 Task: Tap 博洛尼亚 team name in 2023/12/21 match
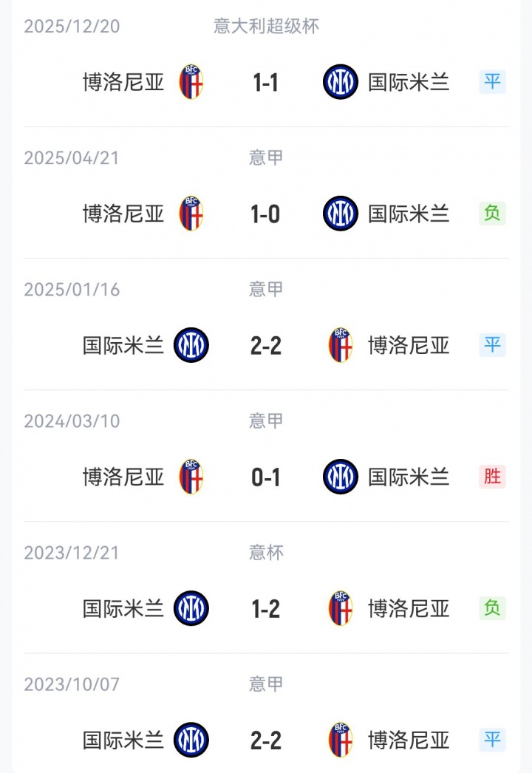click(x=409, y=608)
